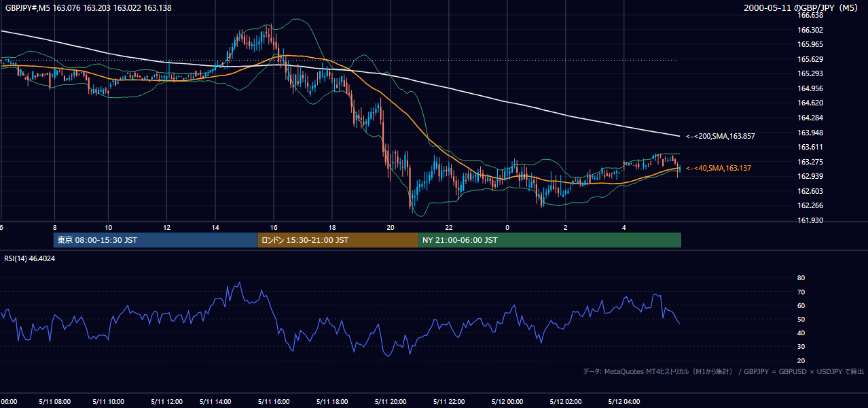Click RSI scale value 30

[801, 346]
